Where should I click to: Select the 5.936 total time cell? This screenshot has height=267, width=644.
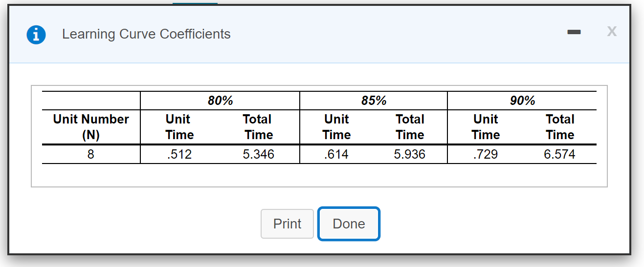410,155
